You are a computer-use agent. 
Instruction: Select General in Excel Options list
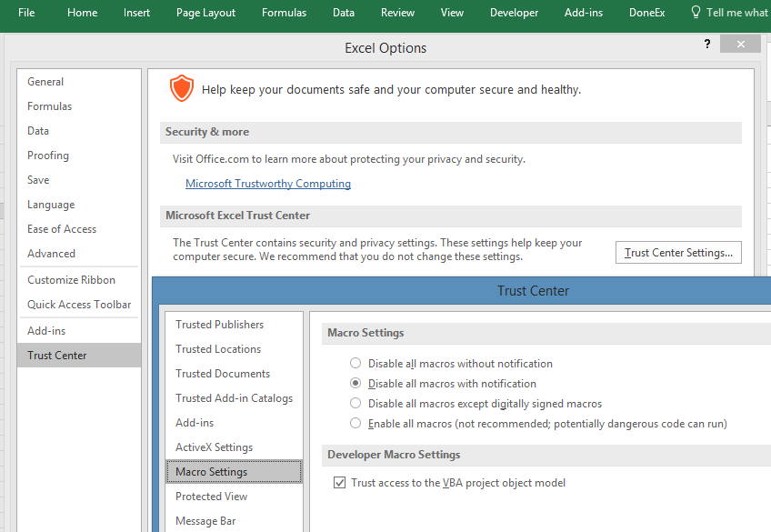point(79,82)
